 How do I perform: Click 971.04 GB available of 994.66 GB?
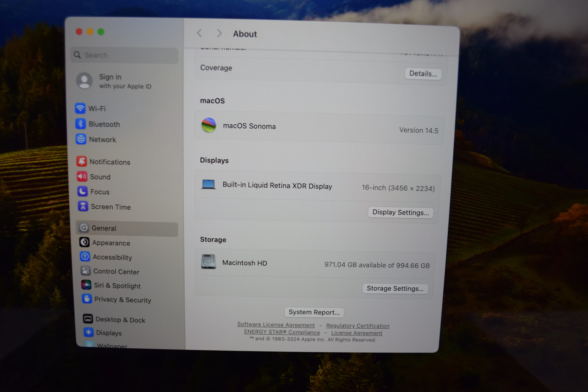point(377,265)
